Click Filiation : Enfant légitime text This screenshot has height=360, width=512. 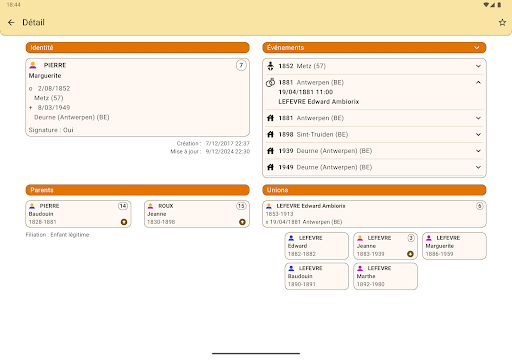57,235
